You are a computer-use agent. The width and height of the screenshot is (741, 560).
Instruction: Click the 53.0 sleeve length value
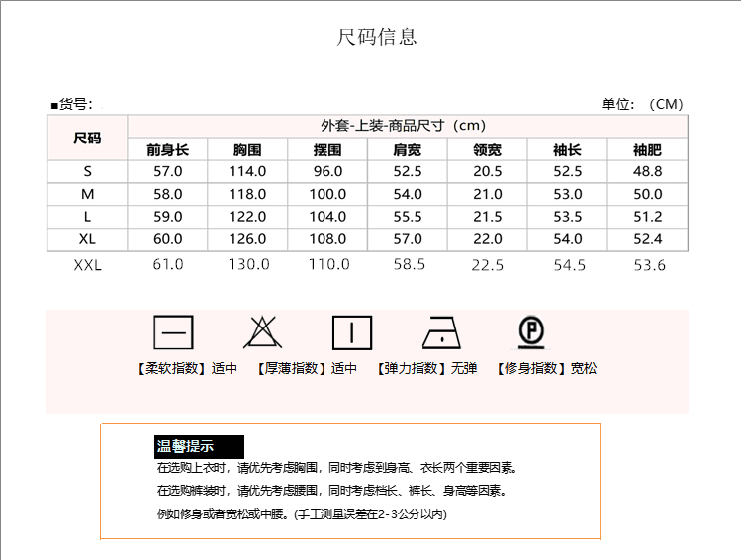[568, 194]
